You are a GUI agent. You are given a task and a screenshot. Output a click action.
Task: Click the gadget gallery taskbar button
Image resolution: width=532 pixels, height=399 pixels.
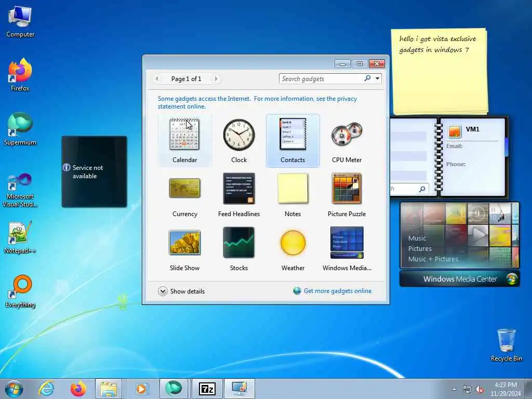pyautogui.click(x=240, y=389)
